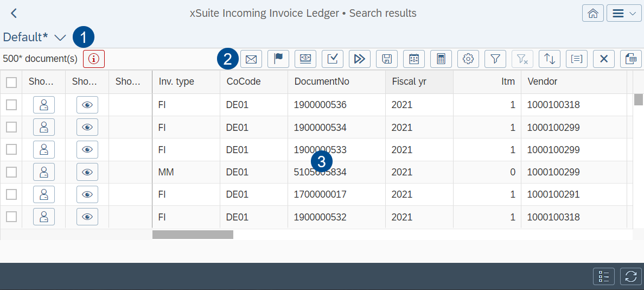This screenshot has height=290, width=644.
Task: Click the floppy disk save icon
Action: click(387, 59)
